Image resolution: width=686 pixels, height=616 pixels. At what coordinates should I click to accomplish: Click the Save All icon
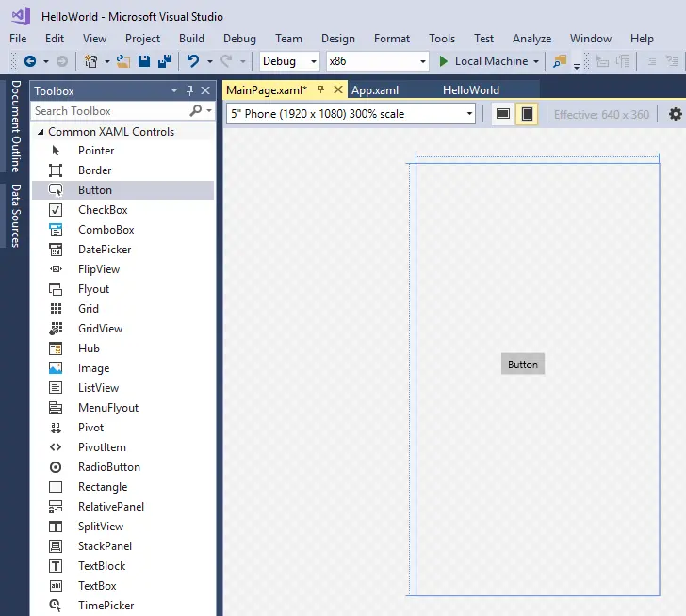point(165,61)
